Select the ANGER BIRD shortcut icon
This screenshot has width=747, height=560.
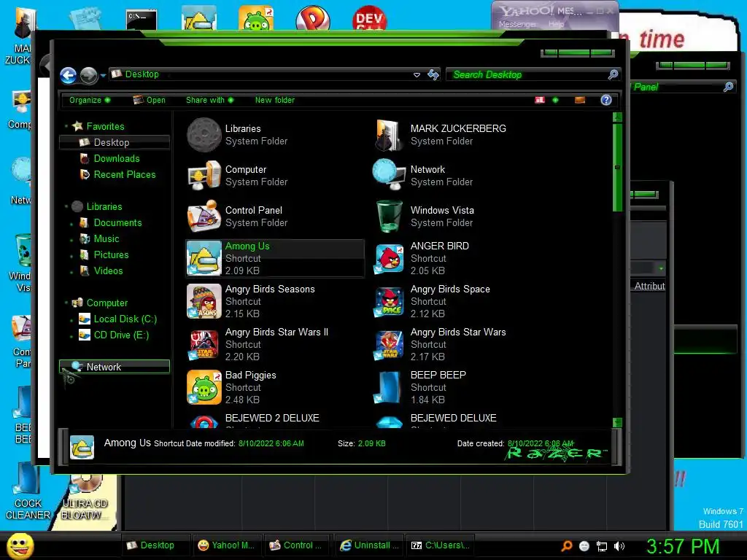tap(389, 258)
